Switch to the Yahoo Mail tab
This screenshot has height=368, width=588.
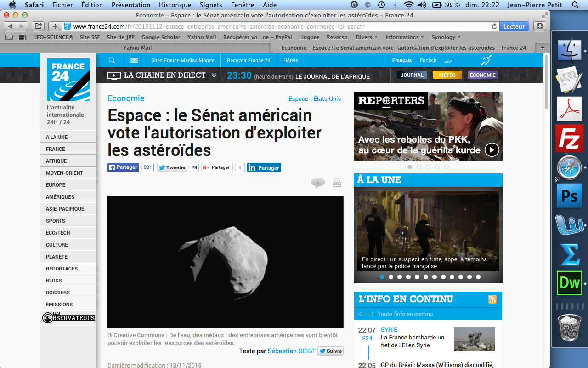pyautogui.click(x=137, y=48)
